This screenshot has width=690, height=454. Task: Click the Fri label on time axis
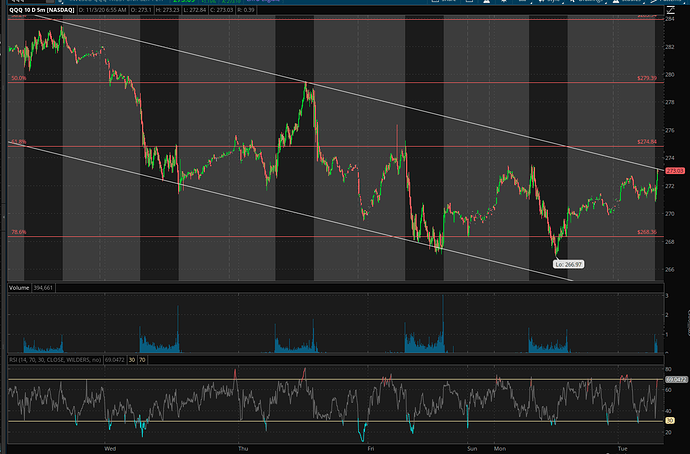point(371,449)
